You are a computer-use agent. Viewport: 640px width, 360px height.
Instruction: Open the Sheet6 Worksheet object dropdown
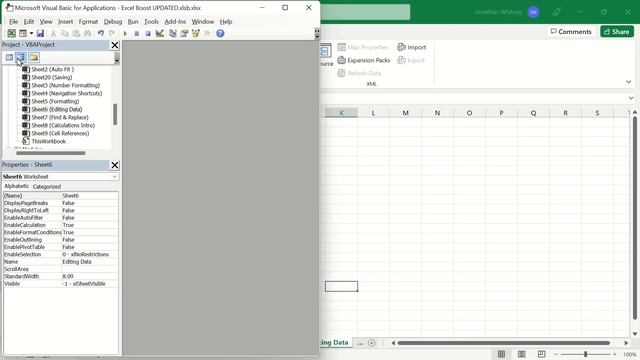[x=114, y=177]
